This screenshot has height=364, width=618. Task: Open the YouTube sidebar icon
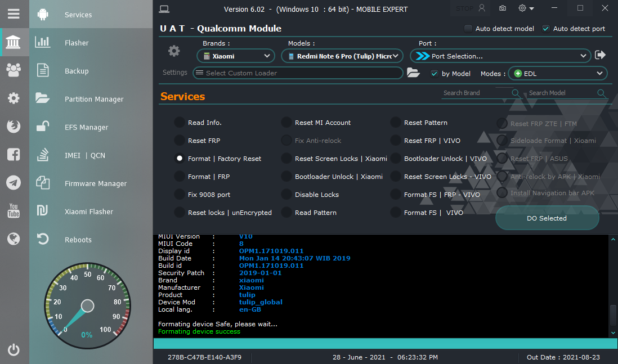point(14,211)
